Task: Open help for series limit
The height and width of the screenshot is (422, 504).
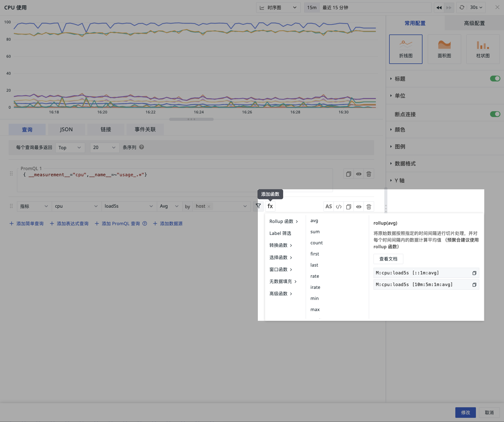Action: point(142,147)
